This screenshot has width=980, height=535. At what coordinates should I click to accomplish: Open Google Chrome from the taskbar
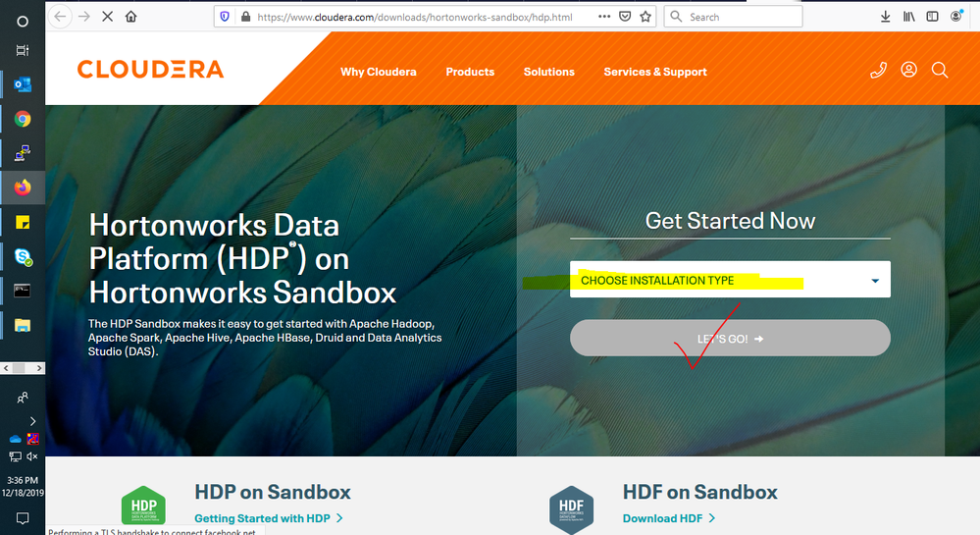[23, 119]
